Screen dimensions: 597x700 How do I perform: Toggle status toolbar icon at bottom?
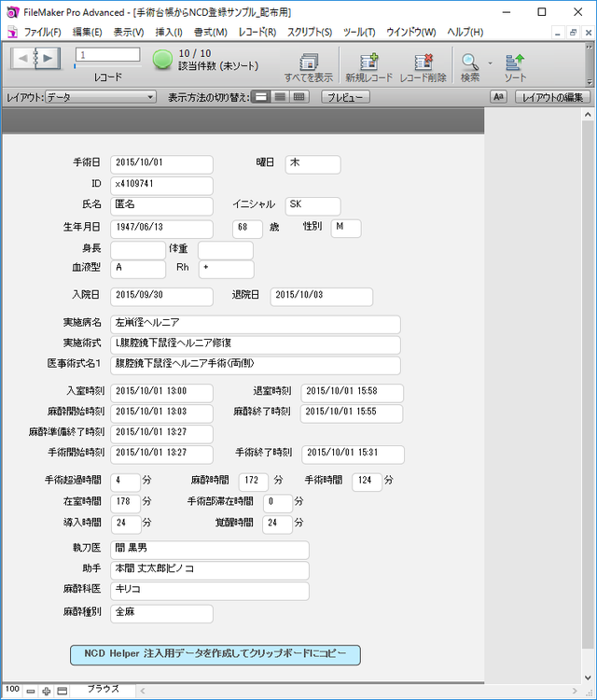tap(62, 691)
